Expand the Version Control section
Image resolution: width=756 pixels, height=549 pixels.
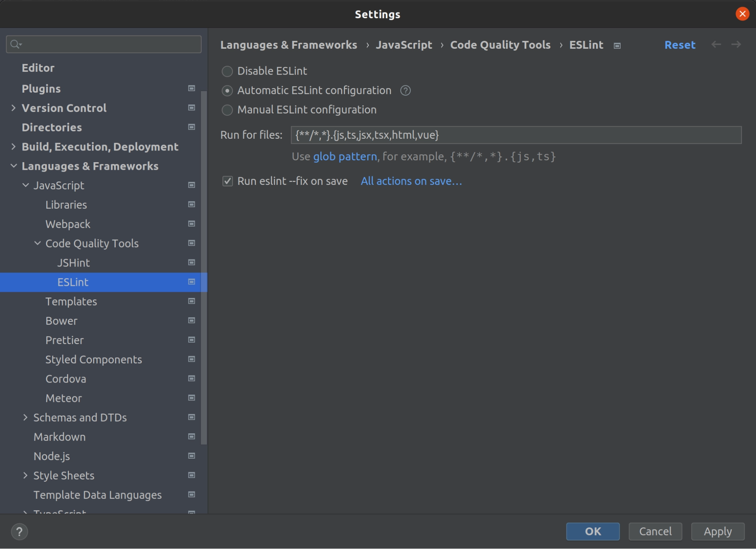pyautogui.click(x=13, y=107)
